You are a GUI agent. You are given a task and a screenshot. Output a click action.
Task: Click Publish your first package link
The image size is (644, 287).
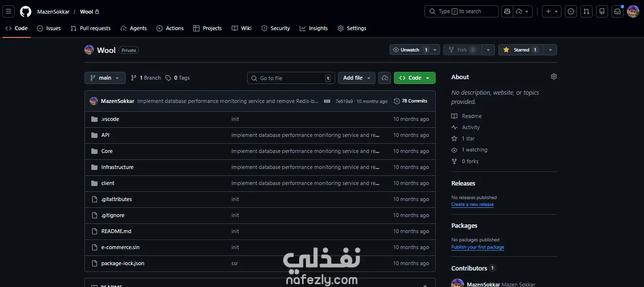(478, 247)
